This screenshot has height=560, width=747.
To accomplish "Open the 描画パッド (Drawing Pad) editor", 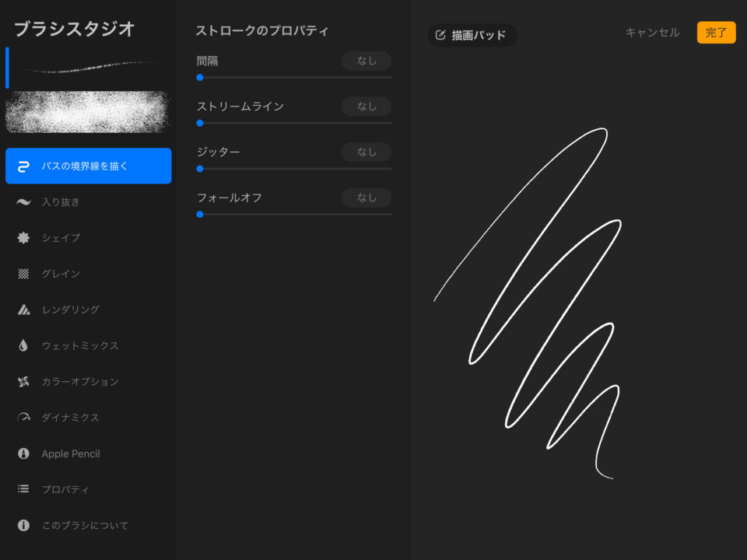I will pos(472,35).
